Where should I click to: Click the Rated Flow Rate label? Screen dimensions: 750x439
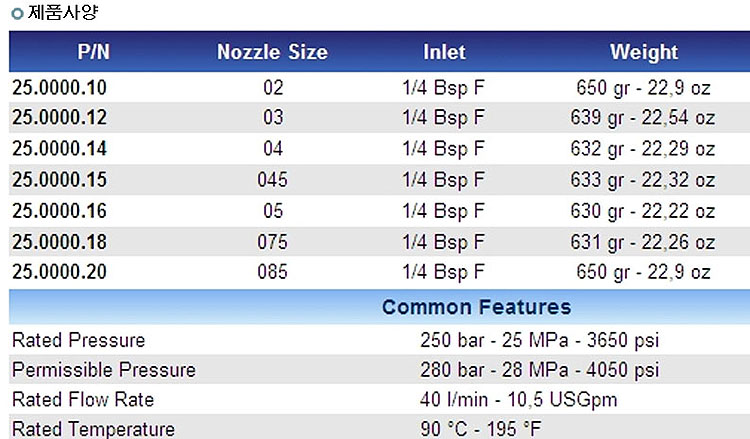83,400
